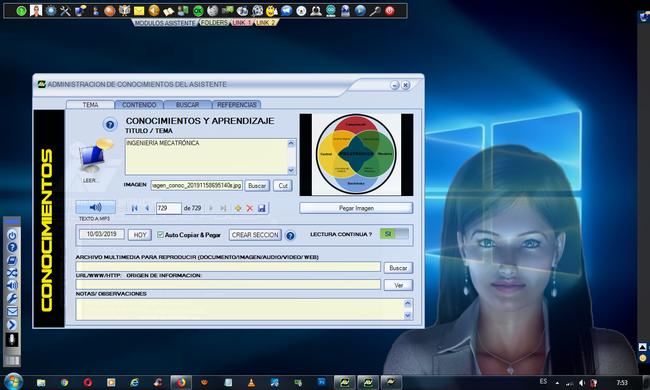
Task: Click the blue floppy disk save icon
Action: (x=262, y=208)
